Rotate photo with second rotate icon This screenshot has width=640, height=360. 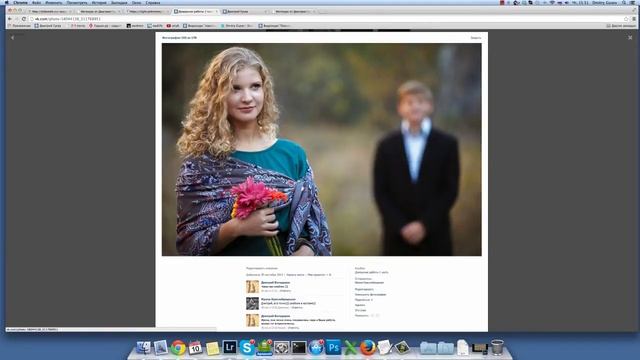(378, 316)
